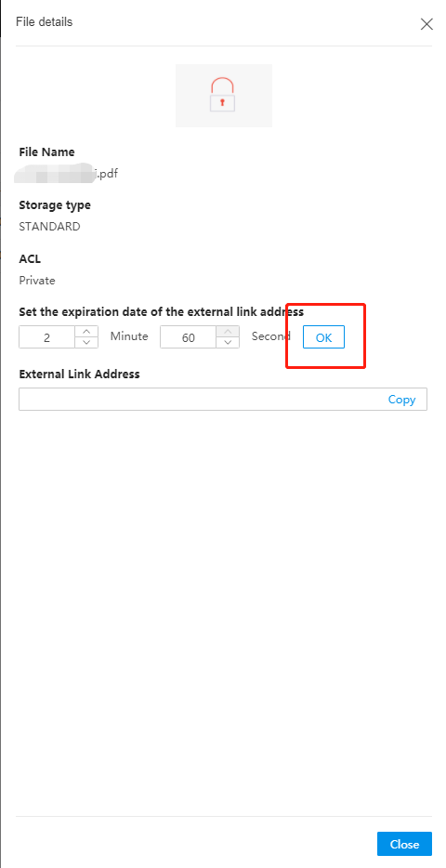Viewport: 446px width, 868px height.
Task: Click the red padlock icon
Action: (222, 95)
